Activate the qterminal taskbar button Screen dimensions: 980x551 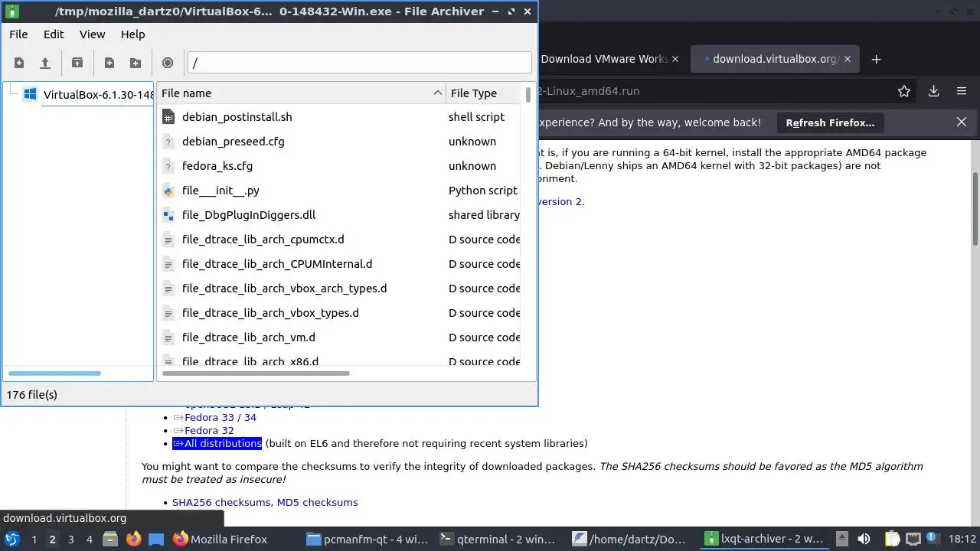click(x=499, y=539)
